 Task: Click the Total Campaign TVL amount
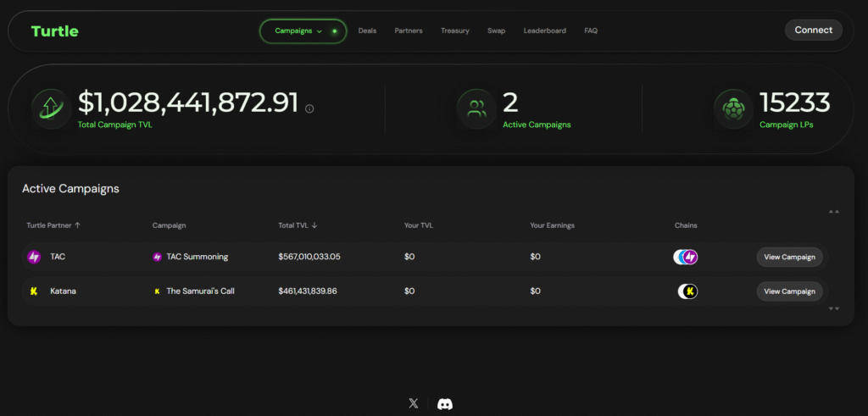[188, 103]
